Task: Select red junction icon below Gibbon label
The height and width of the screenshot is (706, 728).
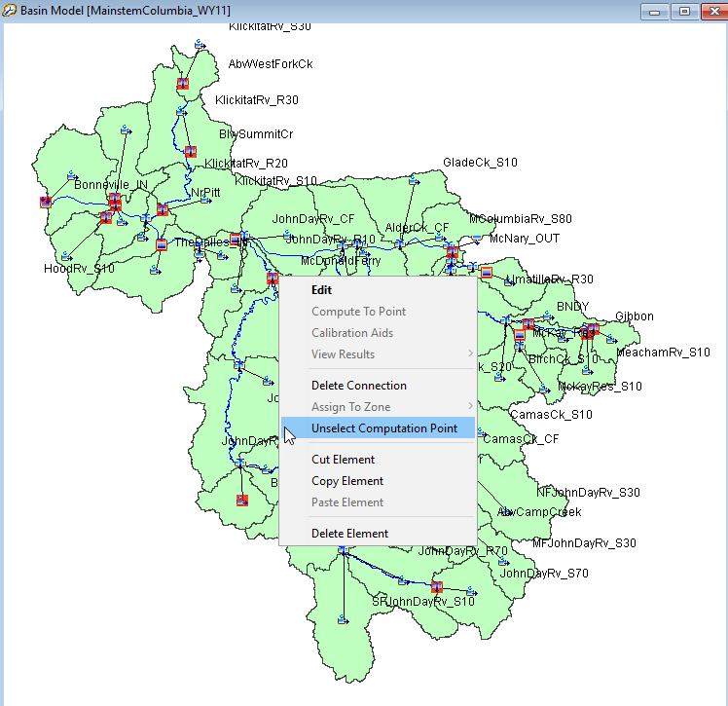Action: [593, 329]
